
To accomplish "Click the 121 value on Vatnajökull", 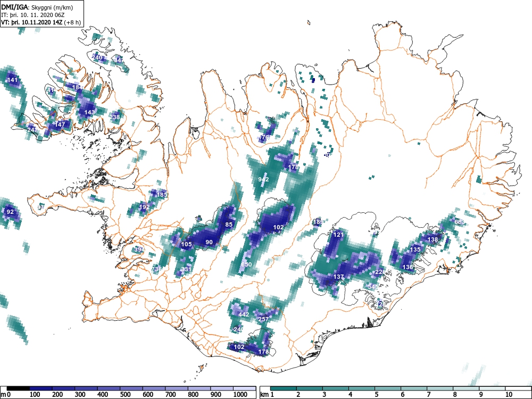I will point(338,235).
